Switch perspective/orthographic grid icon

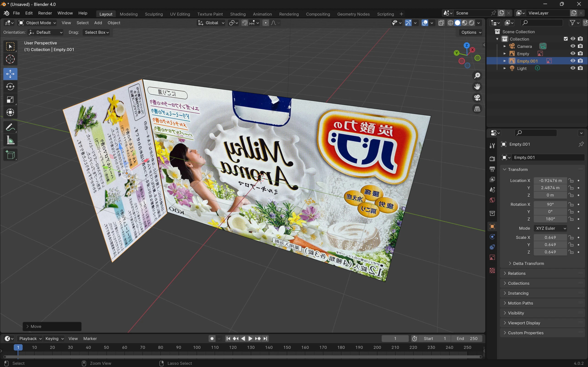(477, 109)
